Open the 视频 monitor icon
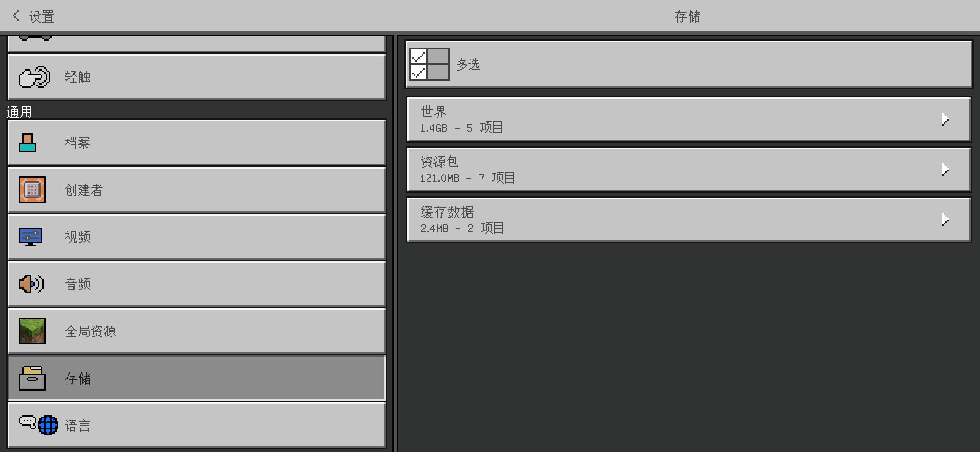 coord(30,237)
